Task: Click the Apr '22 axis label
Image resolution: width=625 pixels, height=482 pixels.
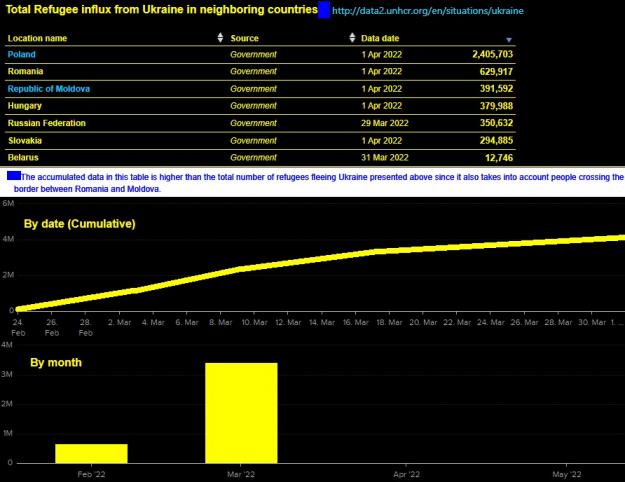Action: (x=406, y=474)
